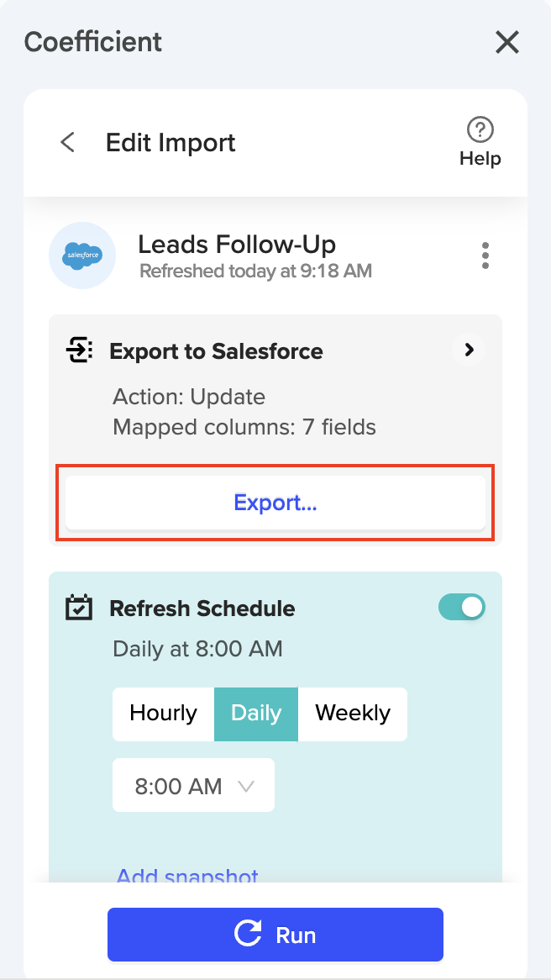Open the 8:00 AM time dropdown

[x=193, y=786]
